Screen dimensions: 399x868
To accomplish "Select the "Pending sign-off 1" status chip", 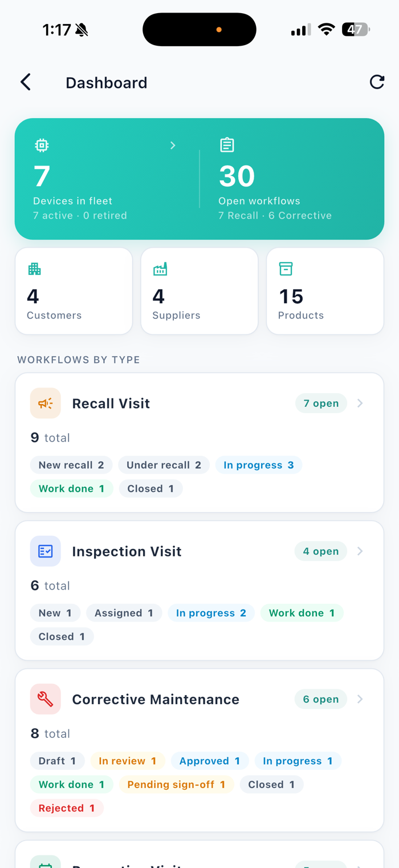I will pyautogui.click(x=176, y=785).
